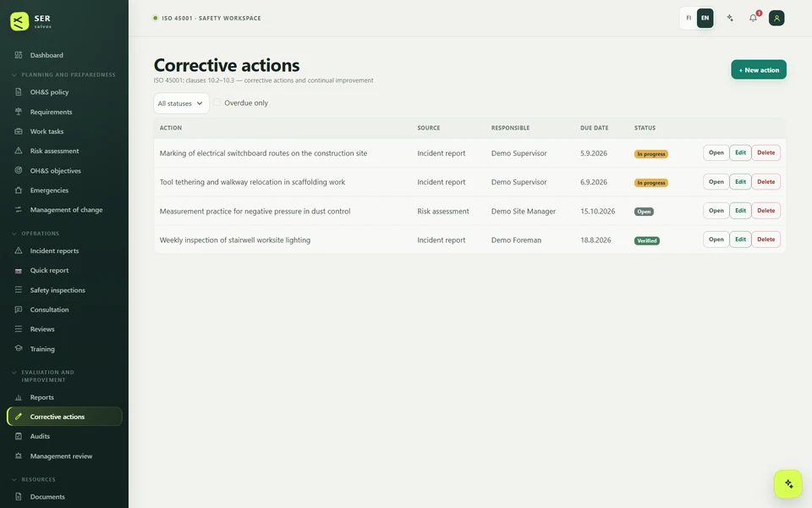Click the Incident reports triangle icon
The height and width of the screenshot is (508, 812).
point(19,251)
